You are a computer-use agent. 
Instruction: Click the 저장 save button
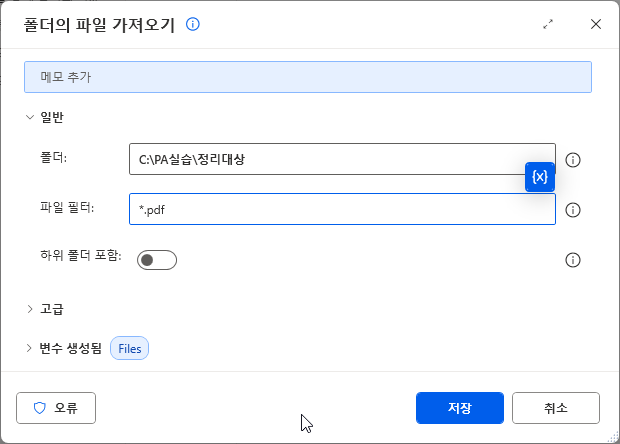coord(460,408)
